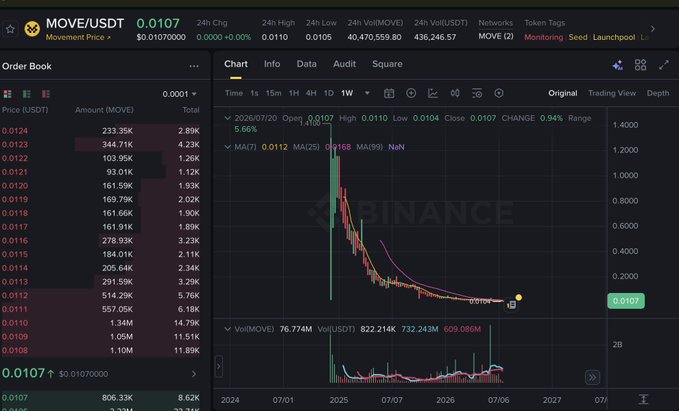Open the chart grid layout icon

coord(640,65)
